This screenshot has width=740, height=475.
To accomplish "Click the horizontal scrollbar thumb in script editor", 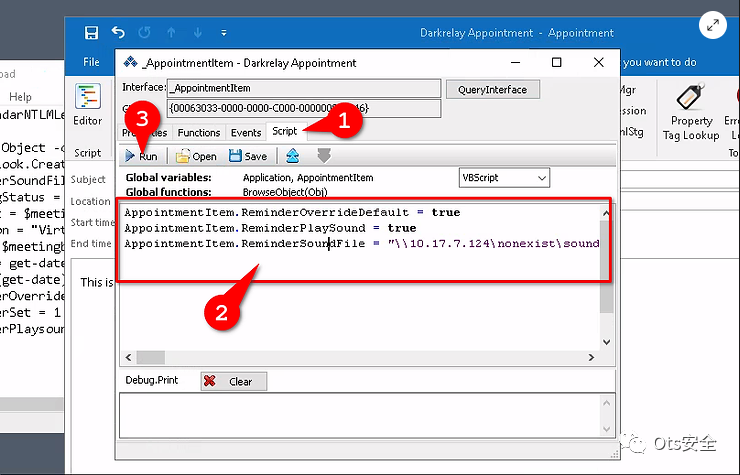I will click(151, 357).
